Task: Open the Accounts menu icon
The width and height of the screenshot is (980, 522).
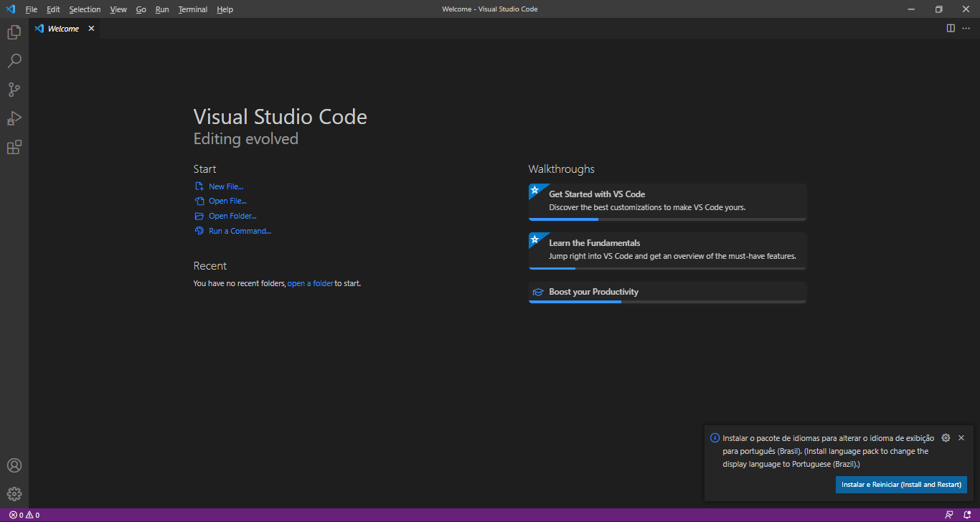Action: coord(14,465)
